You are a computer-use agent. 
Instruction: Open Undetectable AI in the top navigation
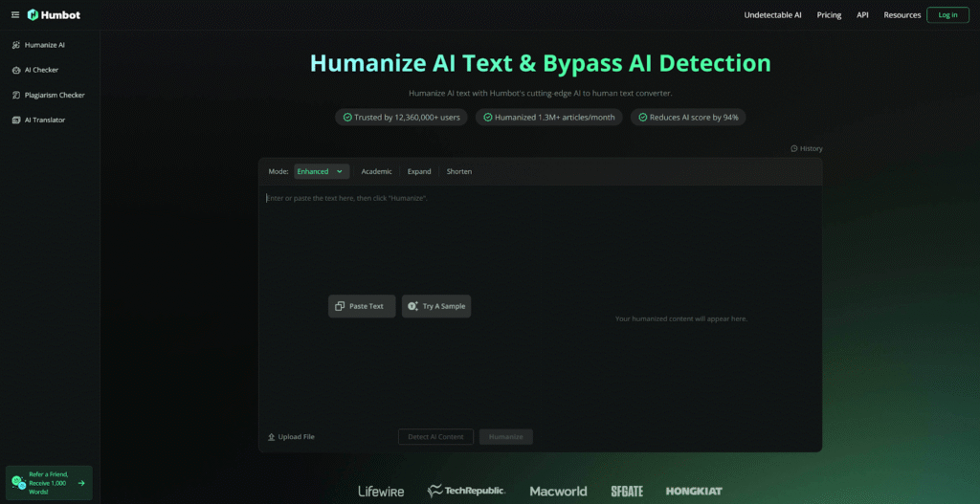(x=772, y=14)
